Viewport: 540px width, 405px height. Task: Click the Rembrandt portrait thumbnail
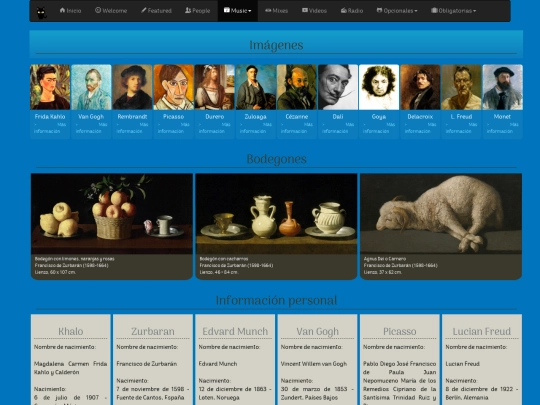[132, 87]
